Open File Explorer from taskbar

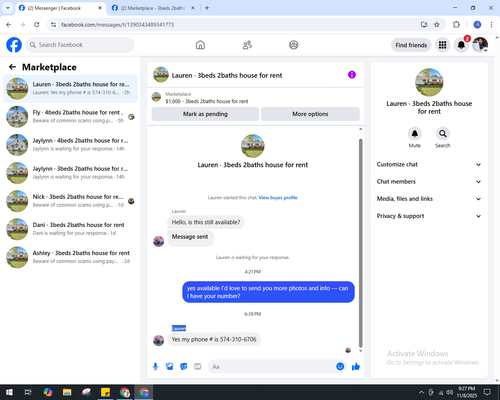point(67,392)
